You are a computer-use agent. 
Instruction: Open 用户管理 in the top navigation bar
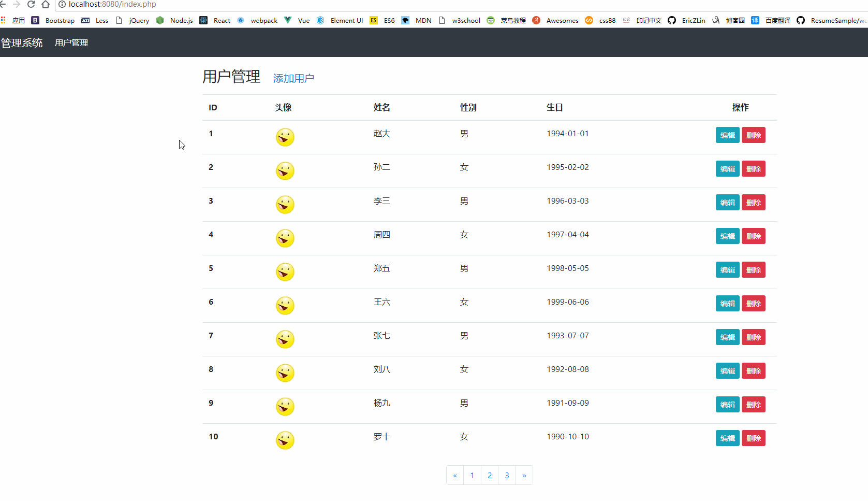click(71, 42)
